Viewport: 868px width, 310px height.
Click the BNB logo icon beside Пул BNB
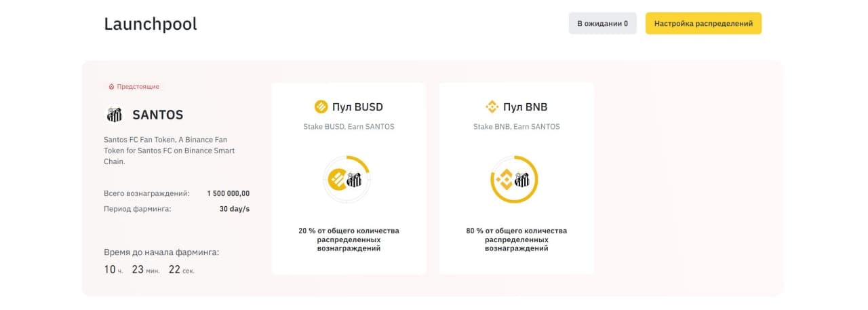(492, 106)
